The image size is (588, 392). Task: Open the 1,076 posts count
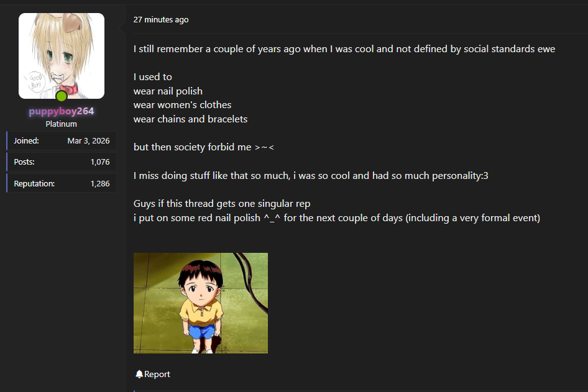pyautogui.click(x=100, y=162)
